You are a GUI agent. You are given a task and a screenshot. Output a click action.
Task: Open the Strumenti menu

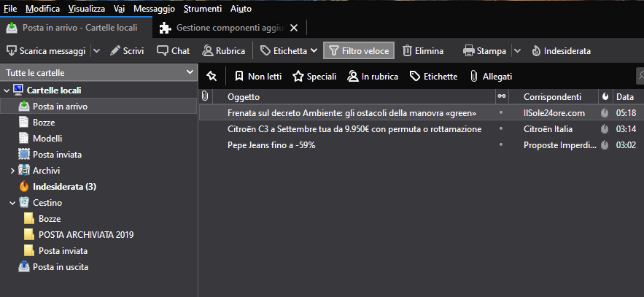point(203,9)
